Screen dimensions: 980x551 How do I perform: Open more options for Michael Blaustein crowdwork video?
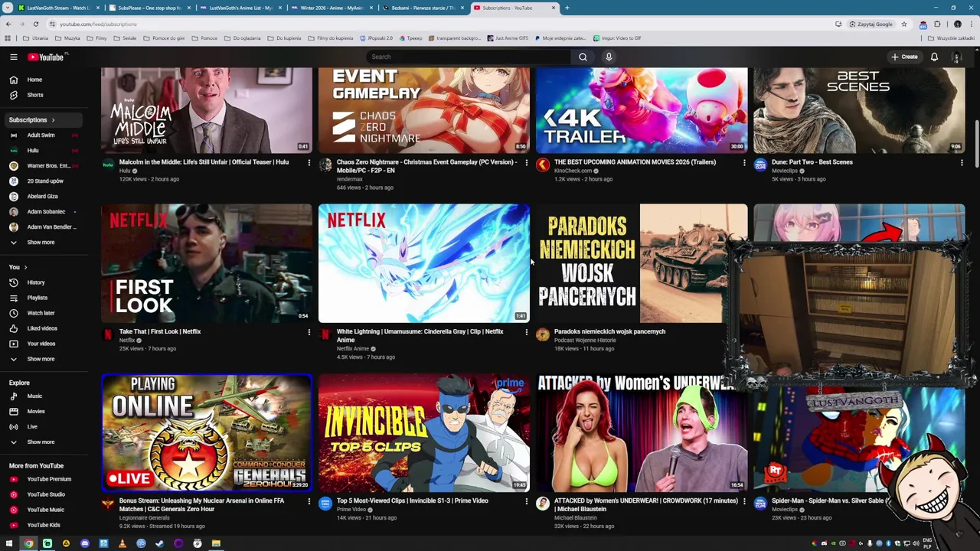coord(743,501)
